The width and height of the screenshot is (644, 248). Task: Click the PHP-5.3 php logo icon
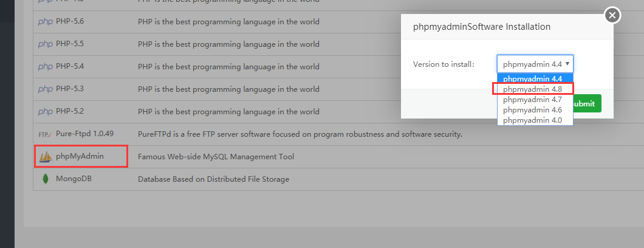tap(45, 89)
